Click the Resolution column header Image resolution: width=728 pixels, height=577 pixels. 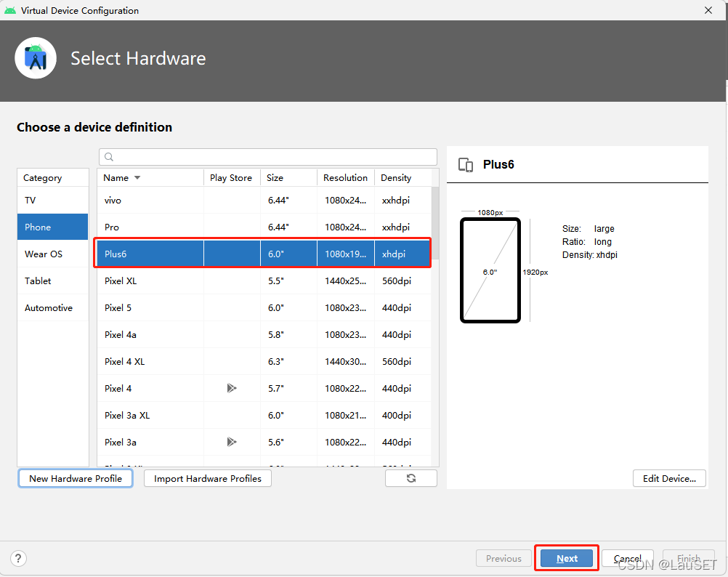pos(345,178)
